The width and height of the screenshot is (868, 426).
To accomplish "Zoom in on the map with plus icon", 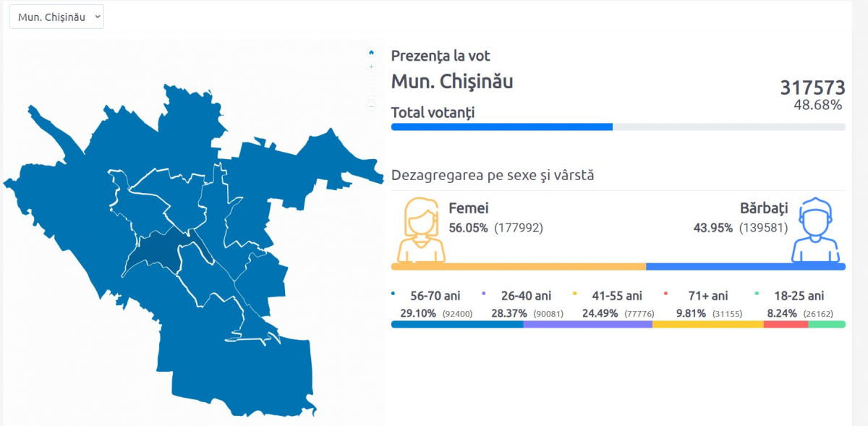I will [x=371, y=67].
